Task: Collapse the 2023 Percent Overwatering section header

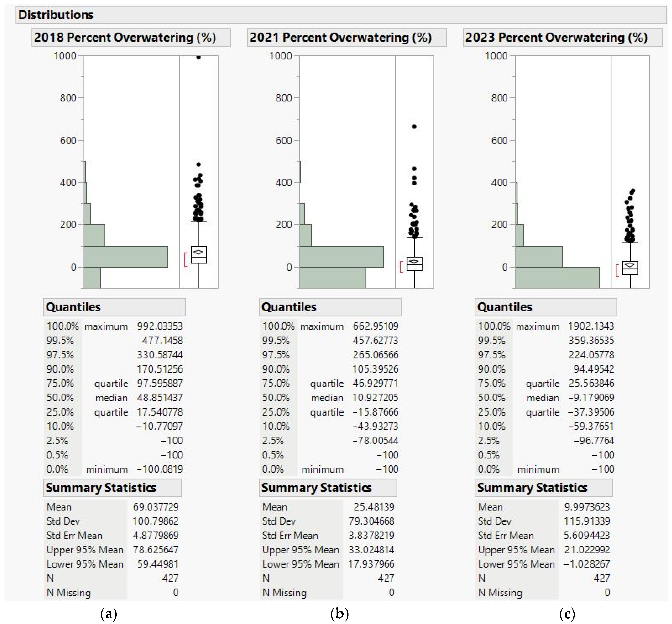Action: [x=556, y=38]
